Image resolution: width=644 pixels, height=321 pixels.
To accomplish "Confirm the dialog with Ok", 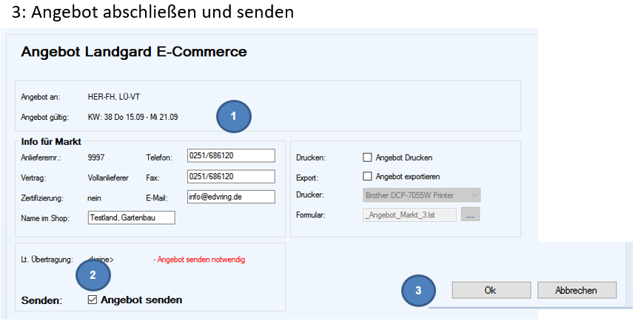I will tap(490, 291).
